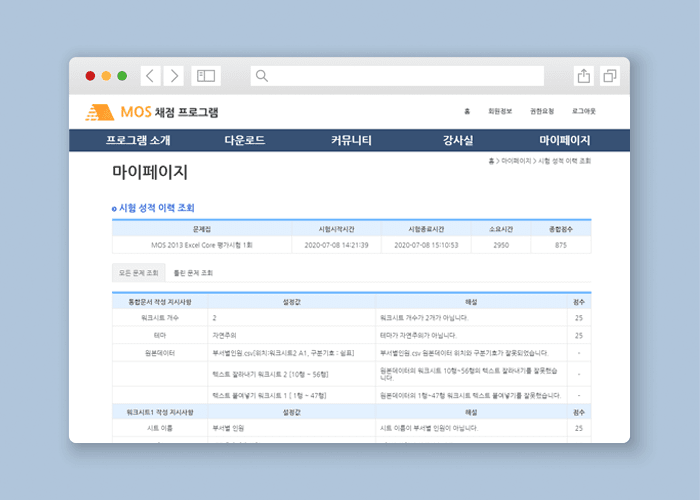Click explanation 워크시트 개수가 2개가 아닙니다
Image resolution: width=700 pixels, height=500 pixels.
pyautogui.click(x=424, y=318)
